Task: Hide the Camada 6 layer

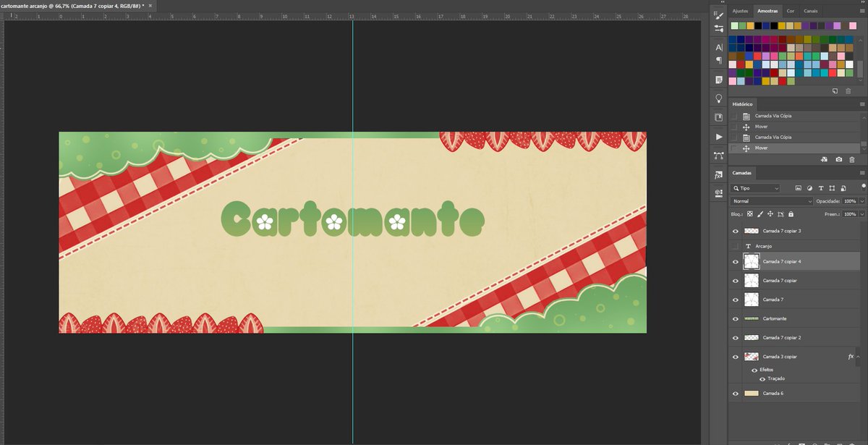Action: point(736,394)
